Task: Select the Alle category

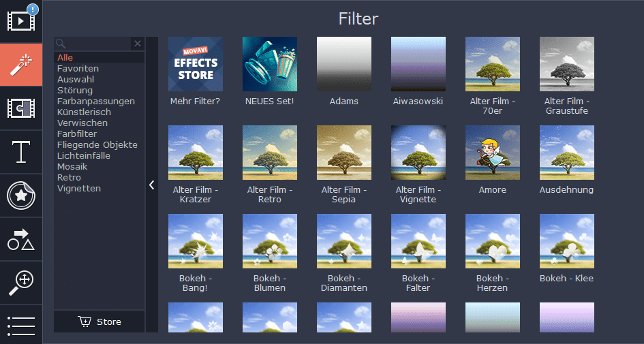Action: tap(99, 57)
